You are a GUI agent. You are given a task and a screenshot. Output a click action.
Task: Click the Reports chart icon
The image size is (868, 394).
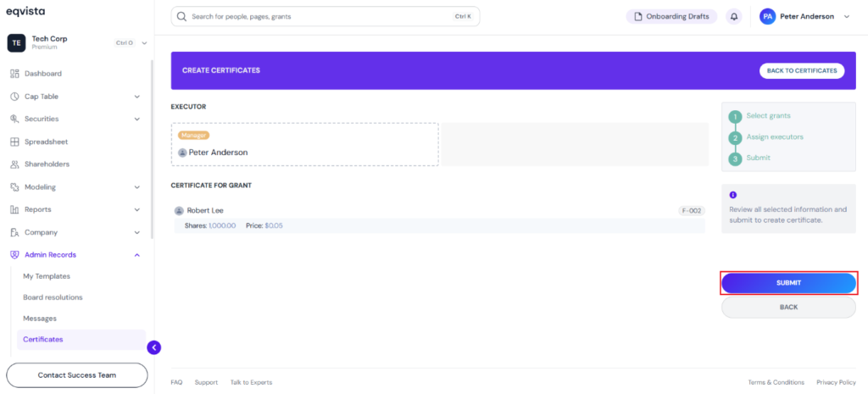coord(15,210)
